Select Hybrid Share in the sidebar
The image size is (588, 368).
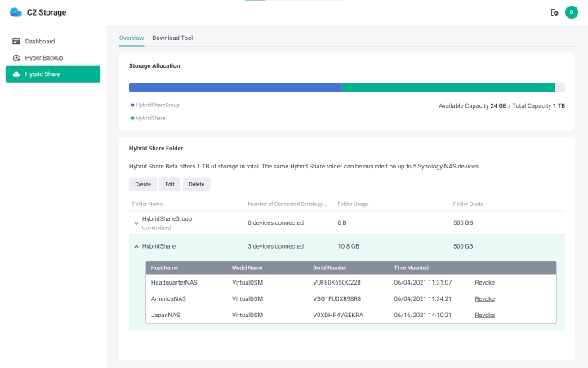point(53,74)
